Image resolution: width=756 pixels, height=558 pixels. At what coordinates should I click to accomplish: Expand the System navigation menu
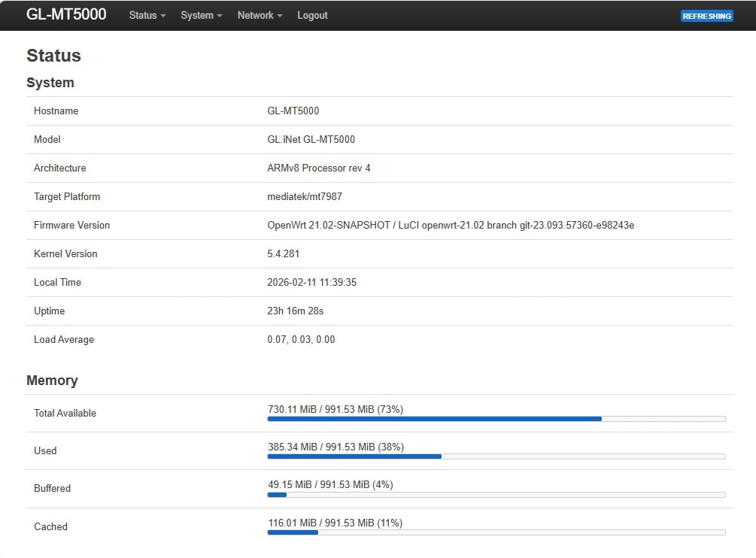tap(201, 15)
